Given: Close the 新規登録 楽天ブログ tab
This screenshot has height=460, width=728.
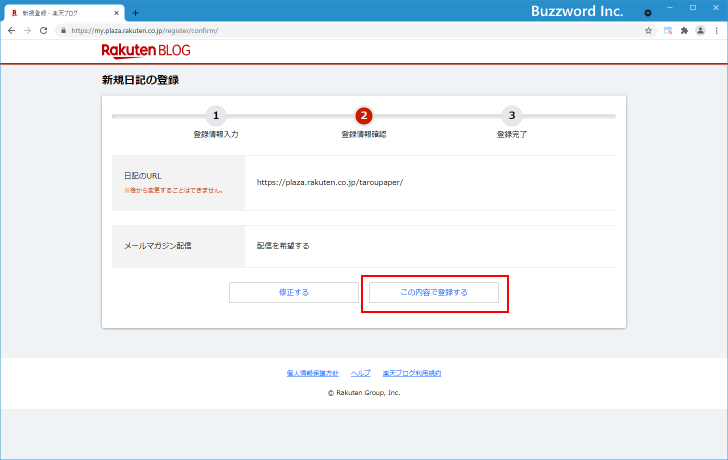Looking at the screenshot, I should tap(116, 13).
